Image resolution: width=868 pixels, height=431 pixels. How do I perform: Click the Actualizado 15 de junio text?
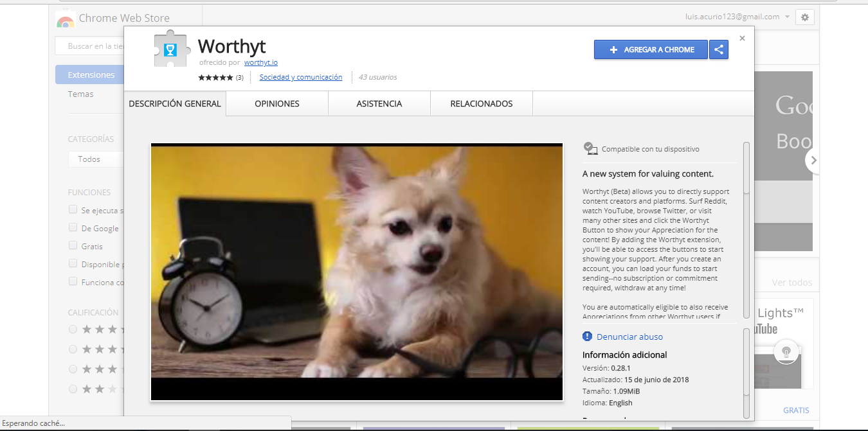click(635, 380)
